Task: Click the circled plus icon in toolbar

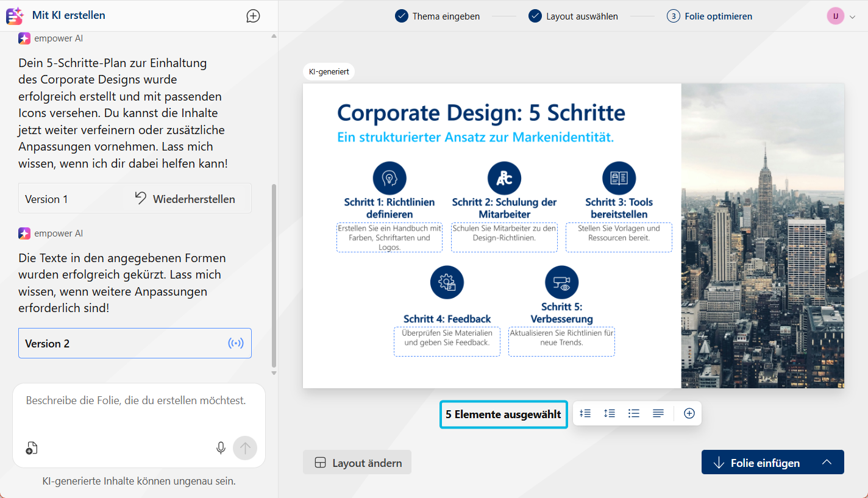Action: [689, 413]
